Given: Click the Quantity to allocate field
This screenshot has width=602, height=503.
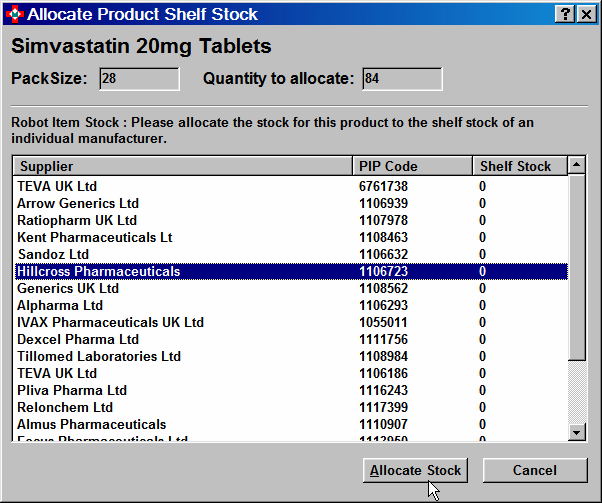Looking at the screenshot, I should click(x=402, y=79).
